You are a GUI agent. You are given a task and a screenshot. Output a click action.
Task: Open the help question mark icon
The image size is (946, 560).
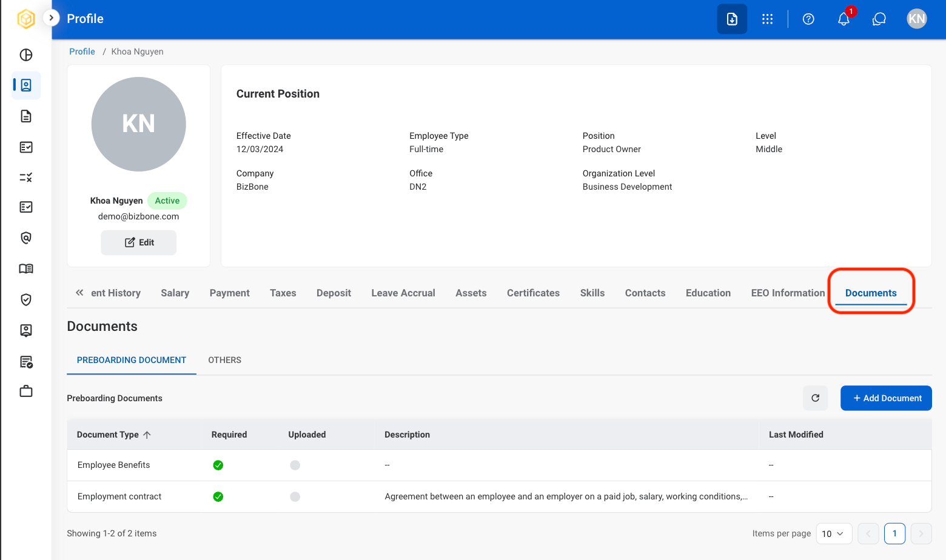(808, 19)
